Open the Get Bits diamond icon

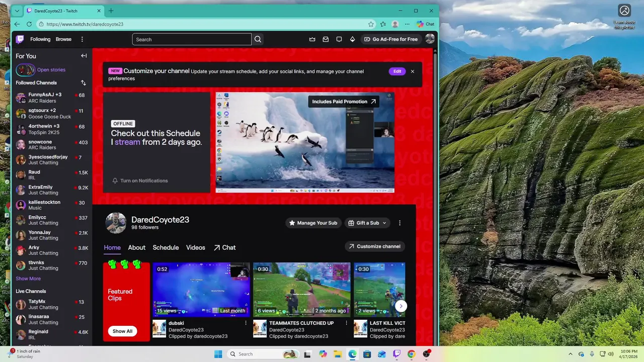(352, 39)
